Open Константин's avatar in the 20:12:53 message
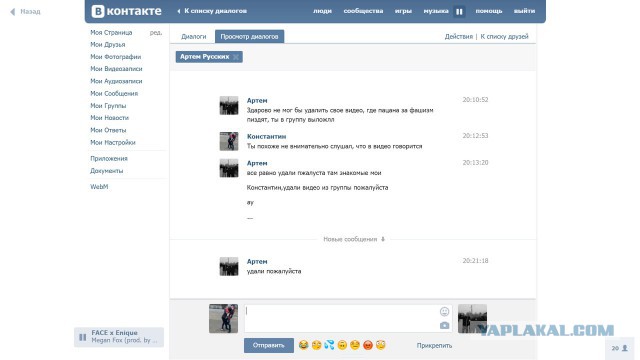Image resolution: width=640 pixels, height=360 pixels. click(x=229, y=142)
